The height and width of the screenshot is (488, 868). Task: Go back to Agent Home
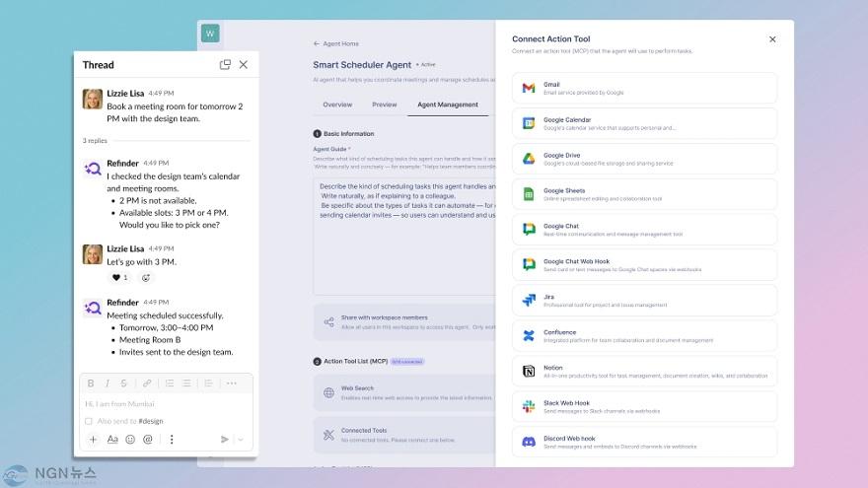pyautogui.click(x=336, y=43)
